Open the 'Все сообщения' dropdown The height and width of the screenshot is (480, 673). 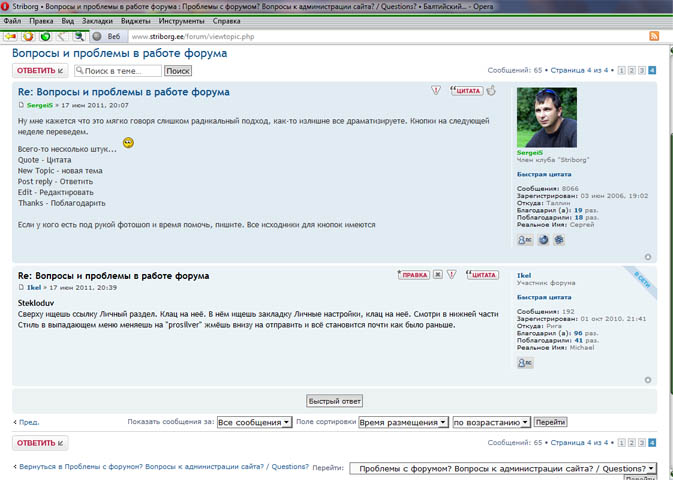(248, 423)
